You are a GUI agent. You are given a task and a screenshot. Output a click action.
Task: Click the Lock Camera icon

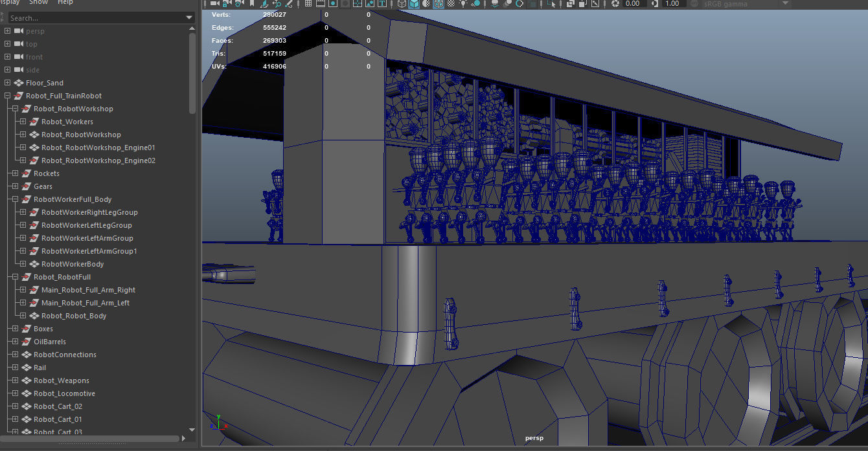pos(226,4)
